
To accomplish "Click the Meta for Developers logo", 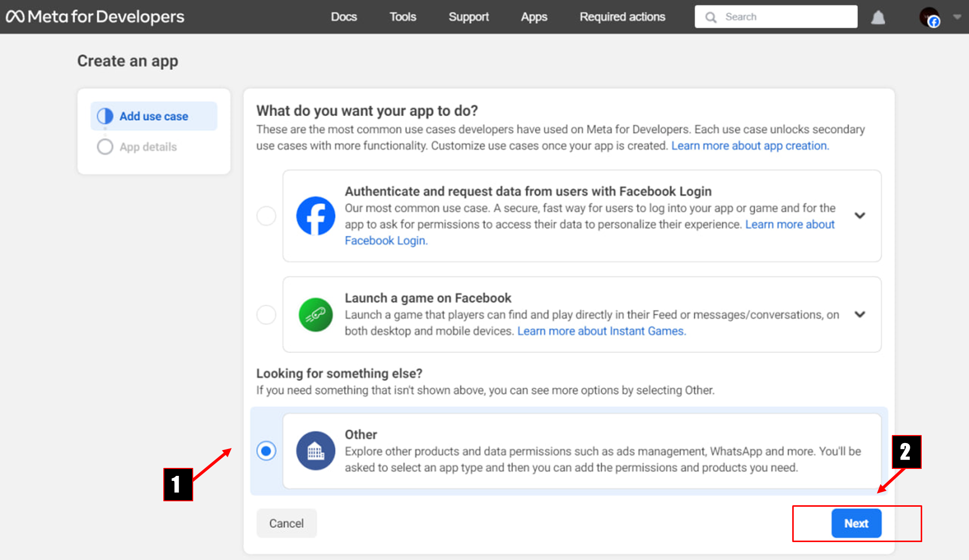I will click(x=95, y=17).
